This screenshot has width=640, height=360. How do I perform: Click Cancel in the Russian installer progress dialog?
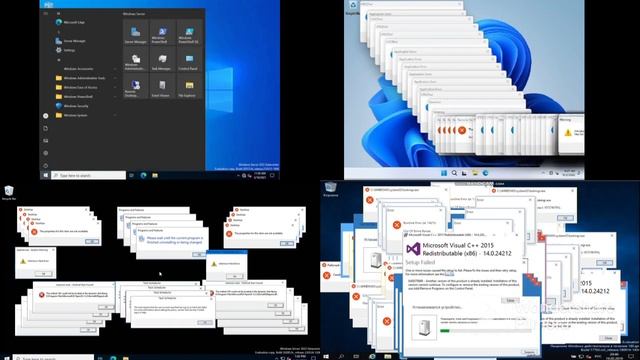[x=529, y=351]
